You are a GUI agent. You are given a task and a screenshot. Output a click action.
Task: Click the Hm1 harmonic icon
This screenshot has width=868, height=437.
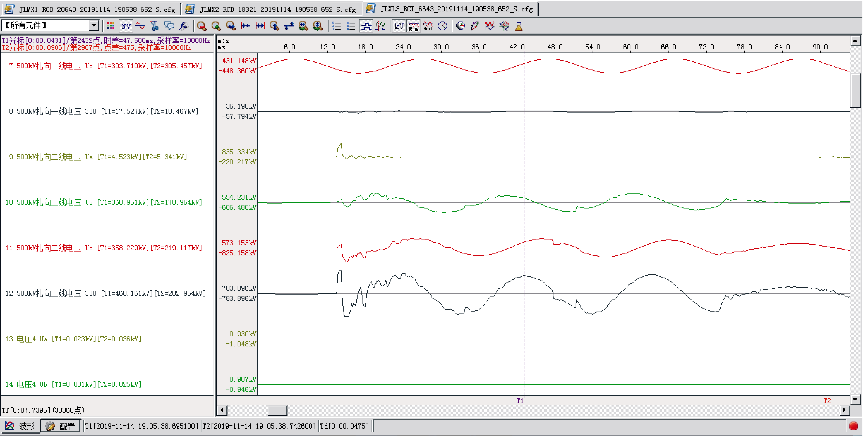(428, 26)
